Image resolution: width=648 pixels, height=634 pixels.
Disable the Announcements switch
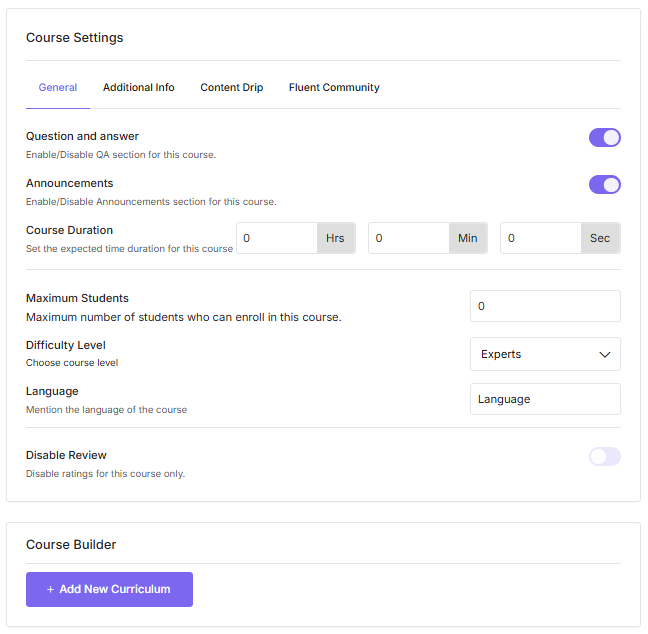pos(604,185)
